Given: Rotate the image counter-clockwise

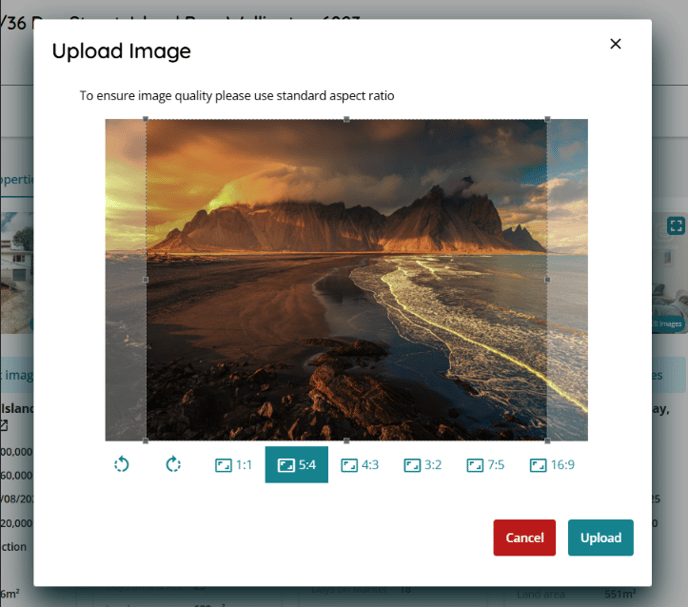Looking at the screenshot, I should click(x=122, y=464).
